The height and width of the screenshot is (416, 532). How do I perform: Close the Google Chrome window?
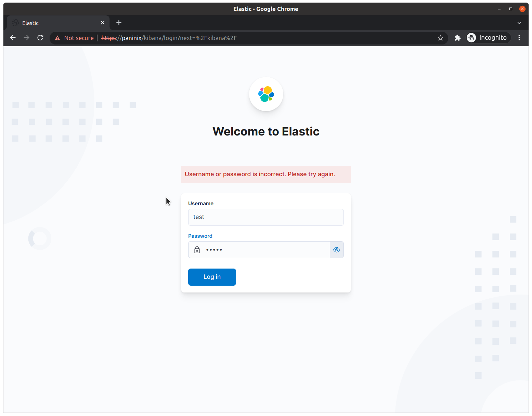[x=522, y=9]
